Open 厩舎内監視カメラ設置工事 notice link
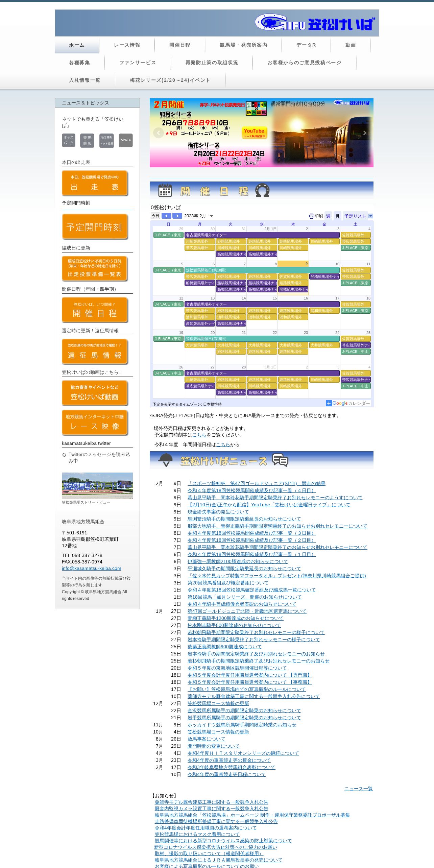 pos(211,809)
